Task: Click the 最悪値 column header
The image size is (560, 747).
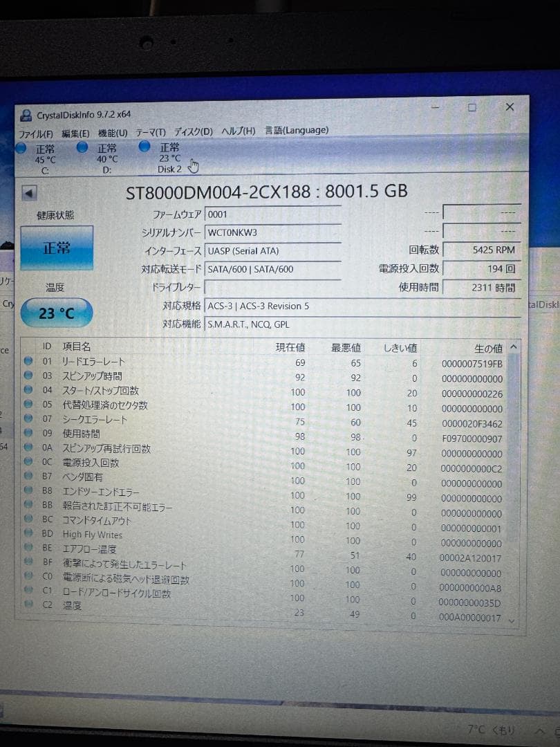Action: click(346, 348)
